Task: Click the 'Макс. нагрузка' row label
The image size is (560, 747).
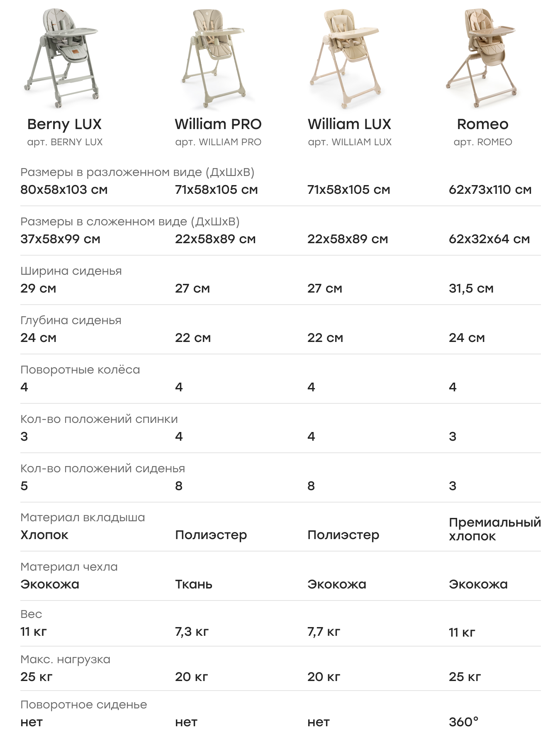Action: (x=65, y=659)
